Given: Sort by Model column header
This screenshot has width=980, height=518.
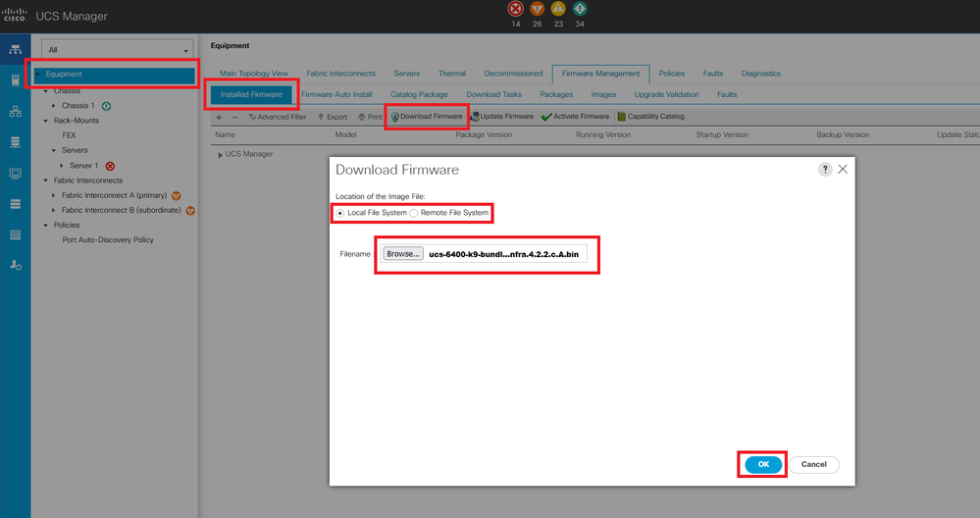Looking at the screenshot, I should tap(345, 134).
